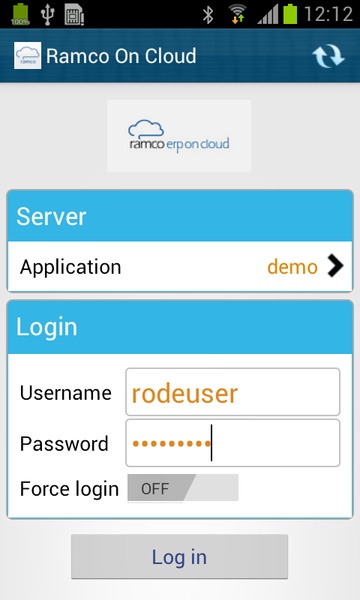The height and width of the screenshot is (600, 360).
Task: Tap the USB connection status icon
Action: [x=47, y=14]
